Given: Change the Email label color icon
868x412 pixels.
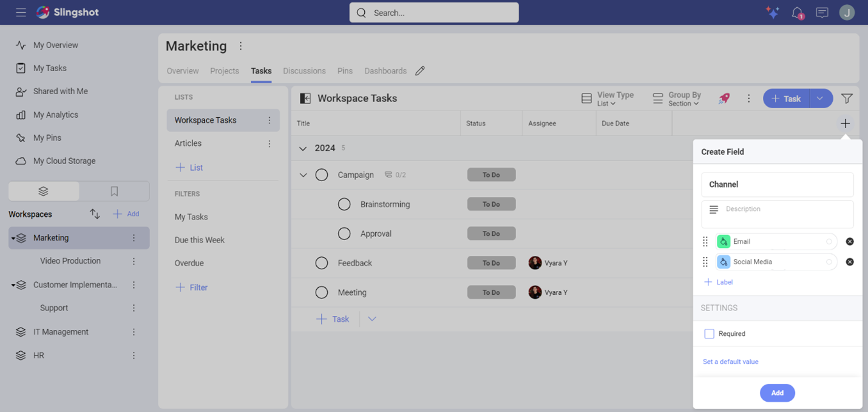Looking at the screenshot, I should point(724,242).
